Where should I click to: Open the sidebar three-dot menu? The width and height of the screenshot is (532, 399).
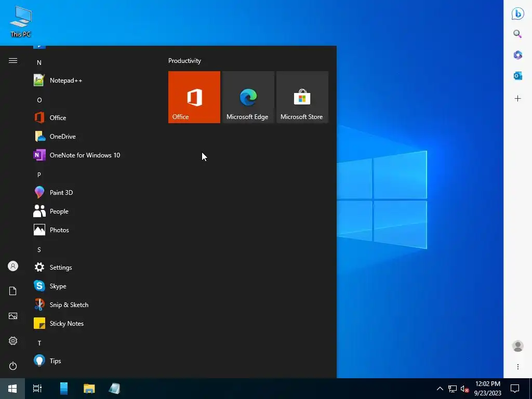518,367
